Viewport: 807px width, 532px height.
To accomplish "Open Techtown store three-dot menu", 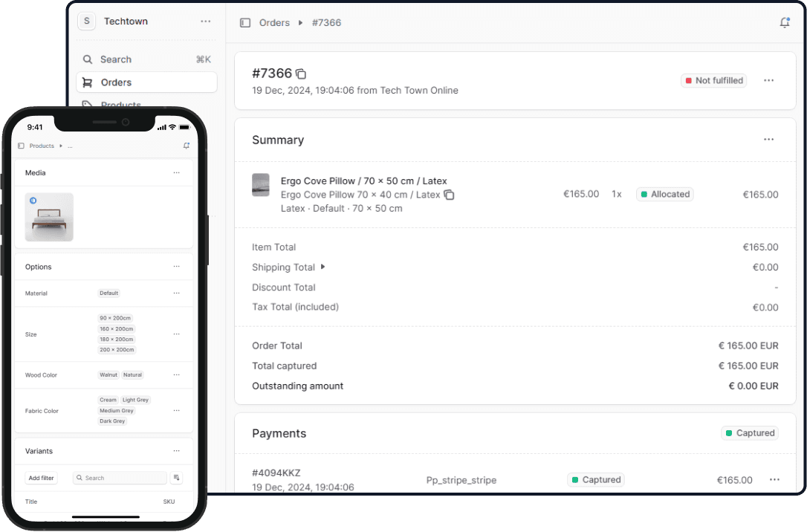I will [206, 22].
